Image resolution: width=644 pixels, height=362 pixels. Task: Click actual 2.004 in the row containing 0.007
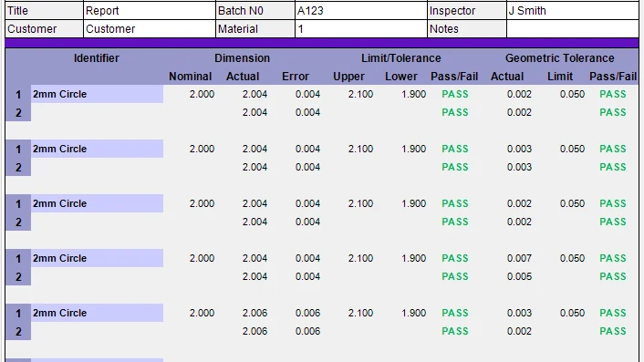[x=254, y=258]
